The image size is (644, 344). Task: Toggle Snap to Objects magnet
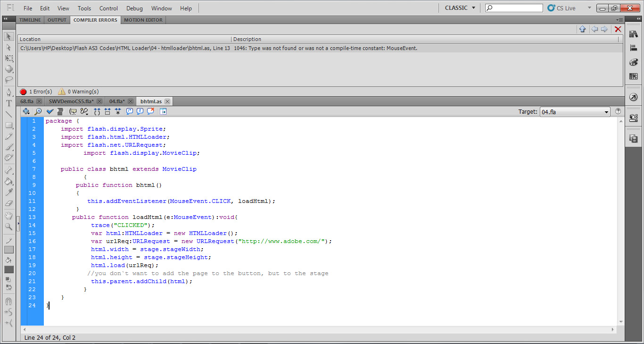tap(9, 302)
